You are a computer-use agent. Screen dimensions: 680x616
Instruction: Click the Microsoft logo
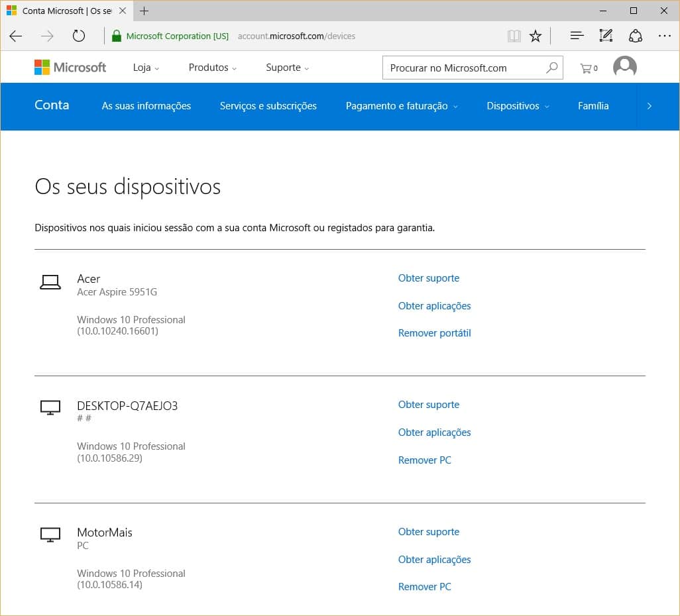click(70, 67)
